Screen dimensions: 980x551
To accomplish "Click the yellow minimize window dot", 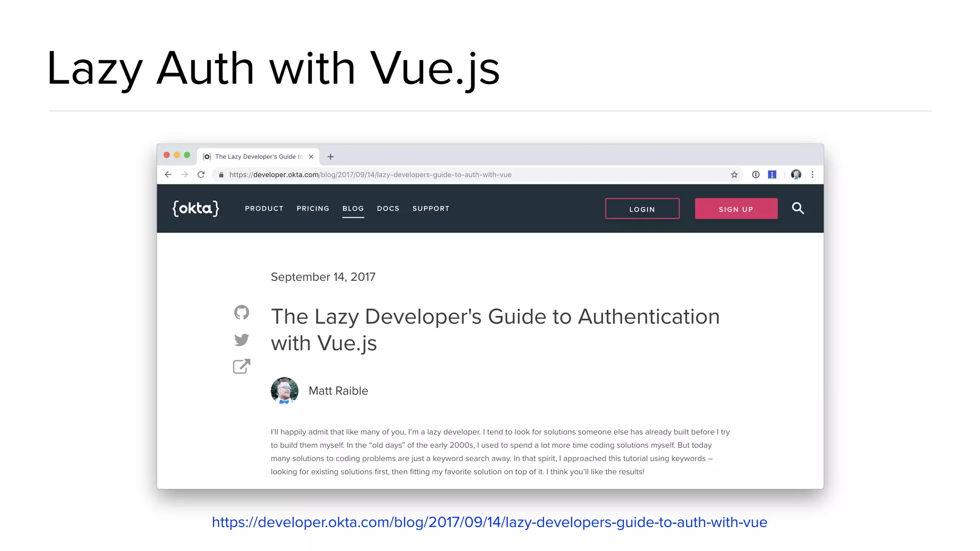I will coord(177,155).
